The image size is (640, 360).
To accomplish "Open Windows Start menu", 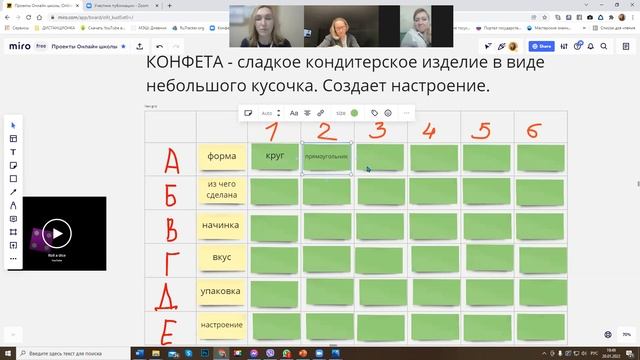I will coord(8,353).
